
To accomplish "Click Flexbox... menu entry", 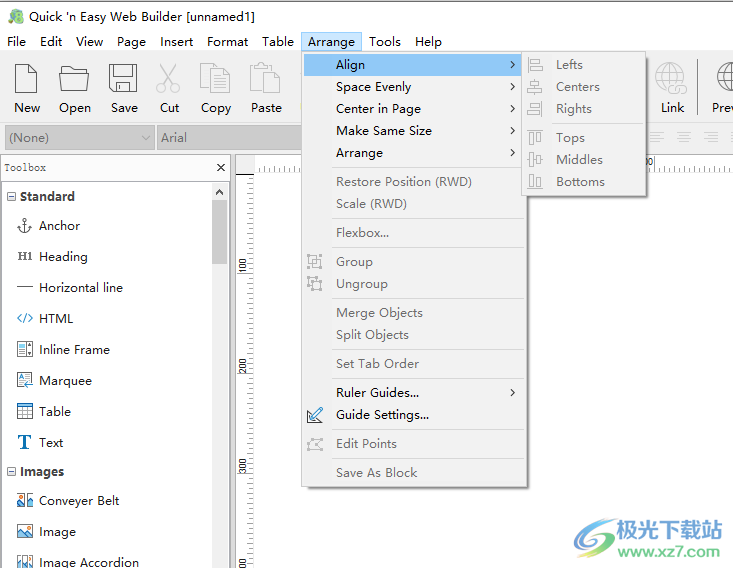I will 414,232.
